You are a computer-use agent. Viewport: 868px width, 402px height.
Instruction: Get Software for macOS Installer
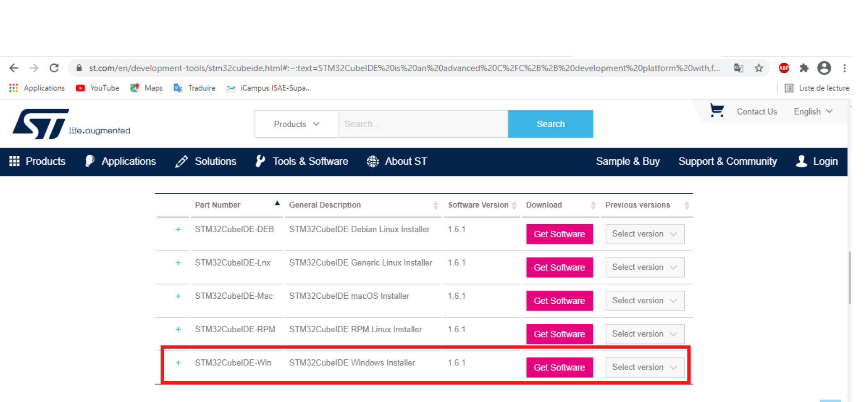[x=560, y=301]
